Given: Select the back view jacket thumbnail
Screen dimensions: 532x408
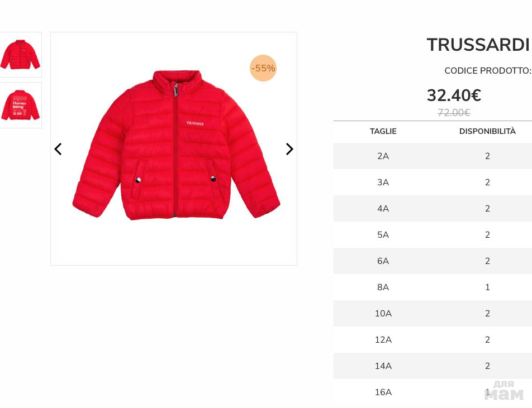Looking at the screenshot, I should pos(20,105).
